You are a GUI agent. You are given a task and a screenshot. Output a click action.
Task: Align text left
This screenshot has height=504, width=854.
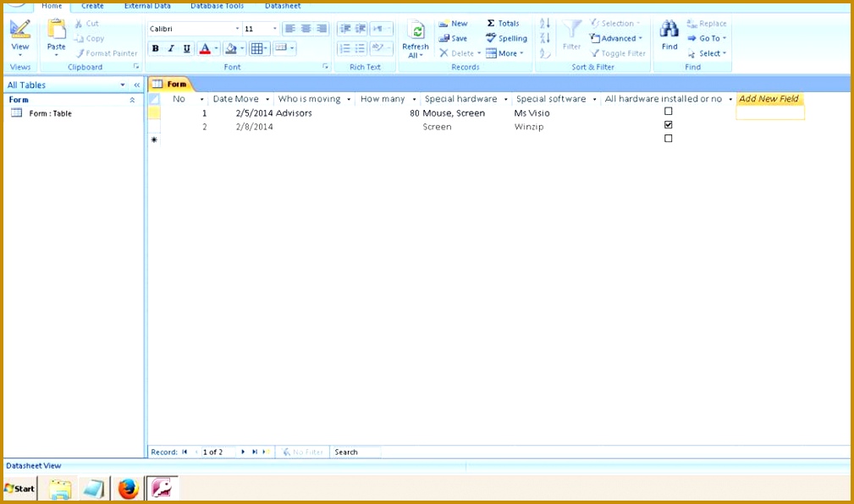290,28
